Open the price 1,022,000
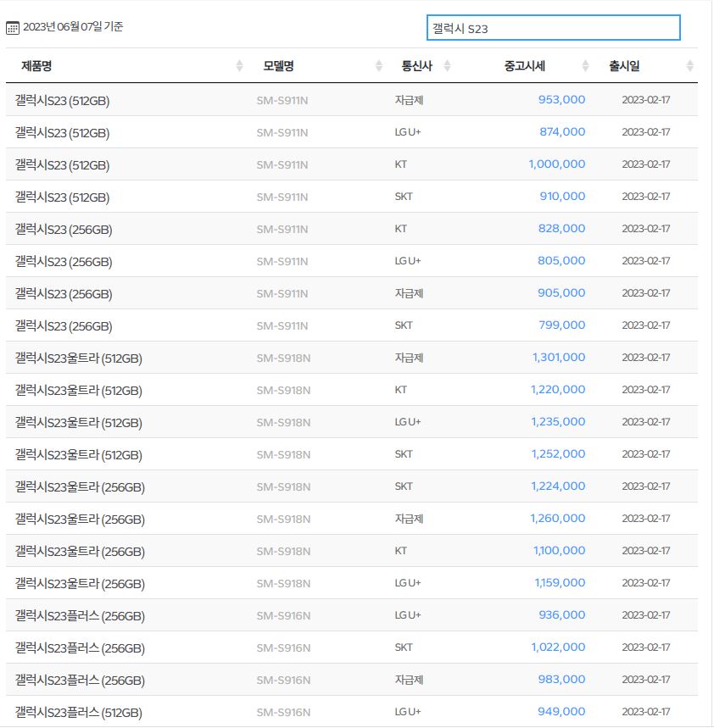The height and width of the screenshot is (728, 714). point(558,647)
